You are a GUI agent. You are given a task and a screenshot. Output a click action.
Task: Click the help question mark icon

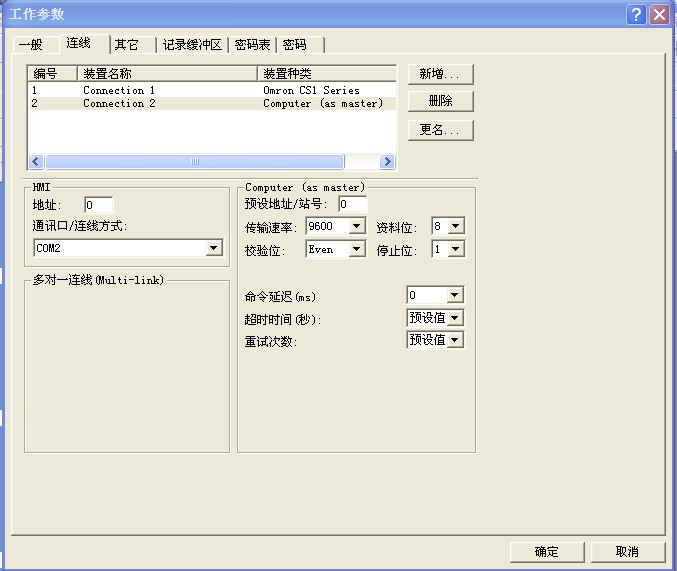(x=637, y=14)
